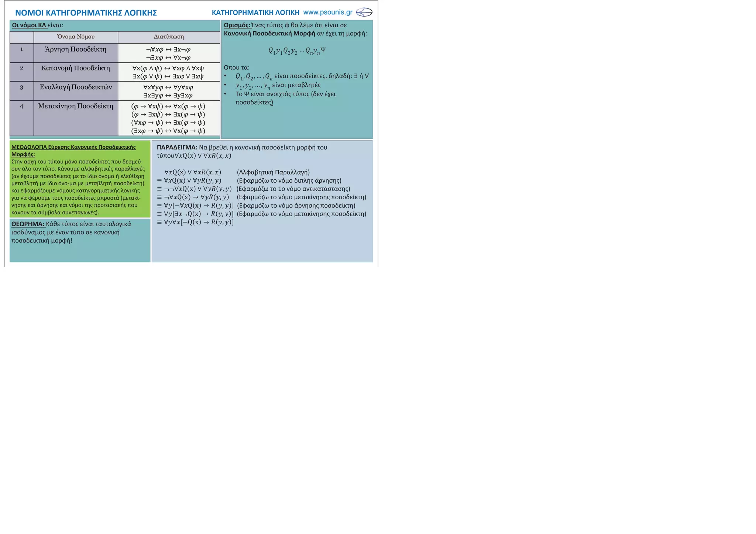The image size is (756, 534).
Task: Click the underlined Οι νόμοι ΚΛ heading
Action: [x=29, y=25]
